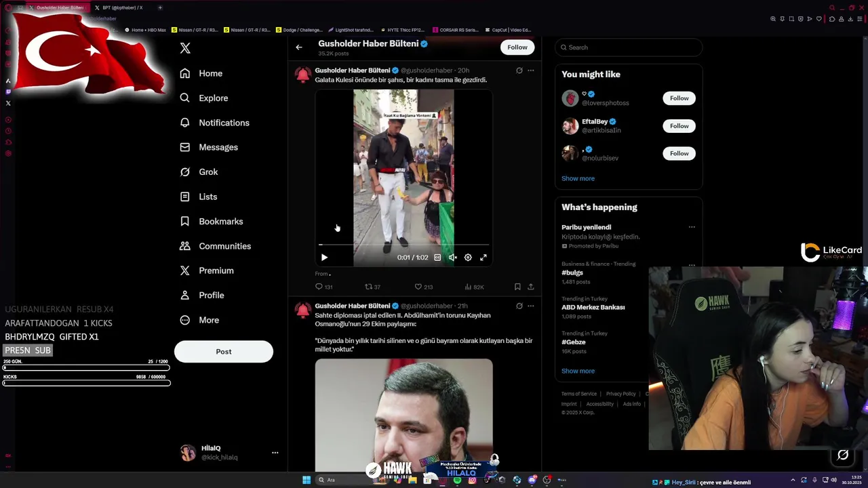The width and height of the screenshot is (868, 488).
Task: Follow the EftalBey account
Action: (x=679, y=126)
